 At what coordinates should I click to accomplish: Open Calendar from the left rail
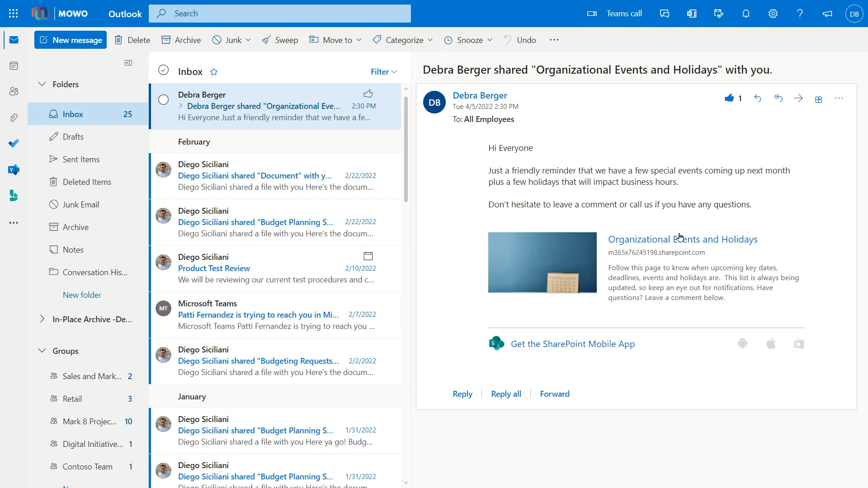coord(14,66)
